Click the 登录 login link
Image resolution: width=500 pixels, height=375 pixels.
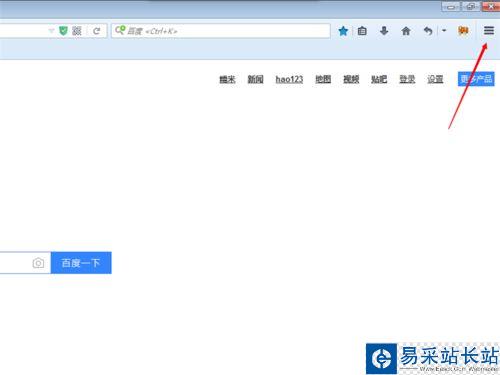point(407,79)
